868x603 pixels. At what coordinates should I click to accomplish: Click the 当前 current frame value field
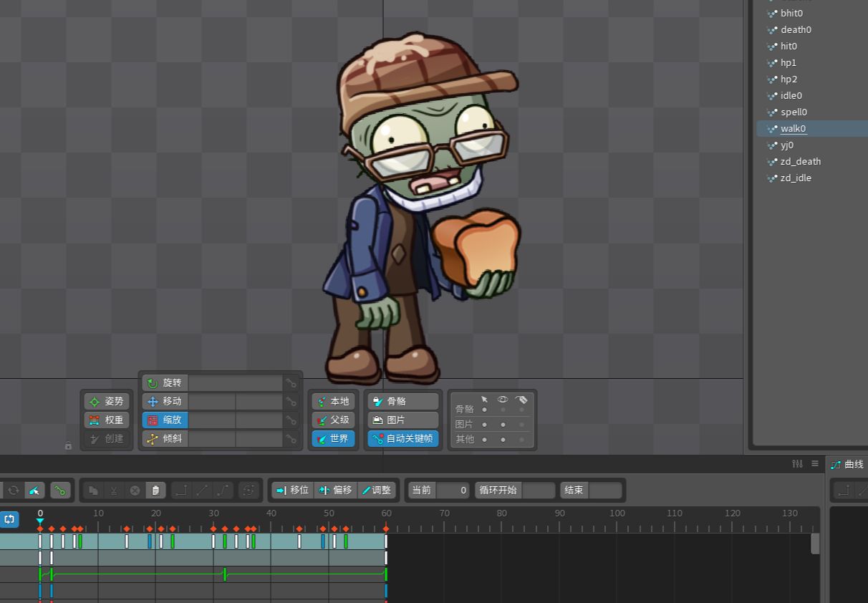pos(453,491)
